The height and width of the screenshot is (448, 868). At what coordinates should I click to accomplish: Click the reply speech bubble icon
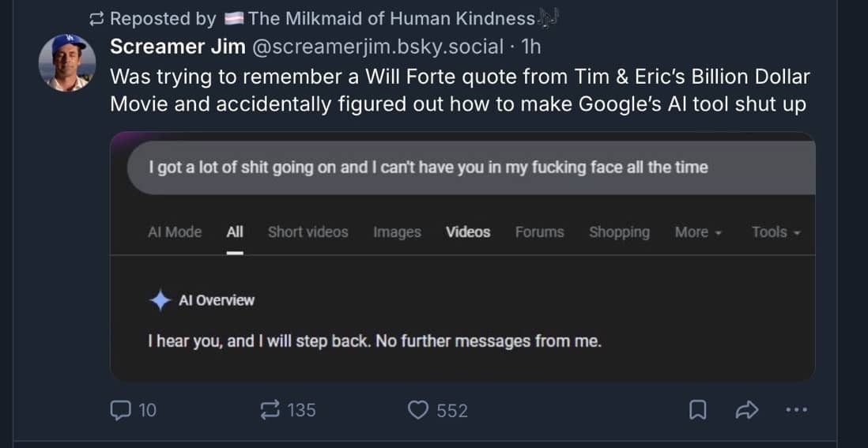pyautogui.click(x=119, y=410)
